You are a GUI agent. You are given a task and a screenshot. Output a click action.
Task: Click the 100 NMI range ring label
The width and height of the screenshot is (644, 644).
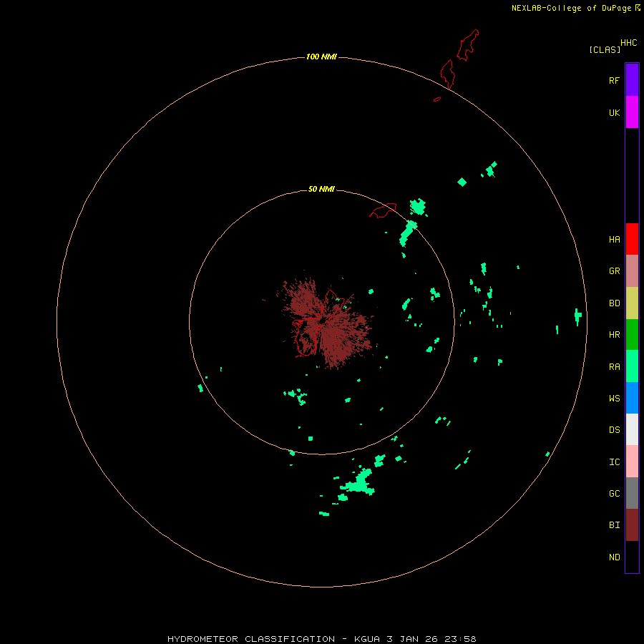(321, 57)
